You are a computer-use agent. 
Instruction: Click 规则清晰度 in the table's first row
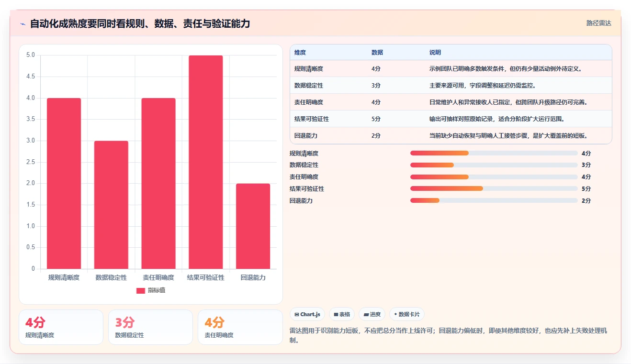(309, 69)
